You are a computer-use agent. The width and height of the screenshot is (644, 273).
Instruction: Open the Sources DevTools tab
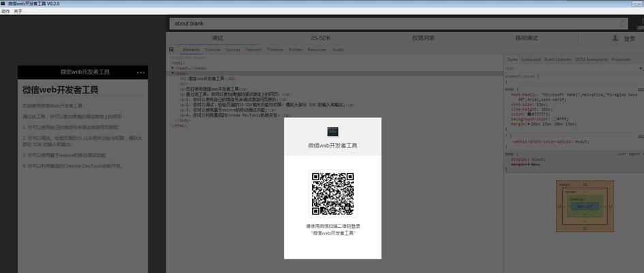[233, 50]
